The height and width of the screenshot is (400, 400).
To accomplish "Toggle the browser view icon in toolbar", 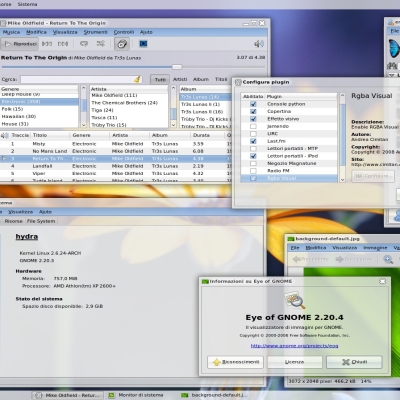I will click(x=122, y=44).
